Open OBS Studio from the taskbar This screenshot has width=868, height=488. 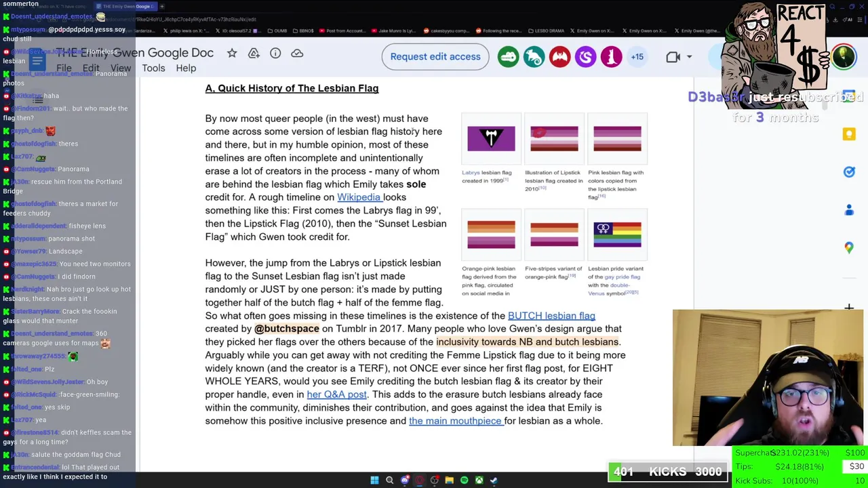(434, 481)
